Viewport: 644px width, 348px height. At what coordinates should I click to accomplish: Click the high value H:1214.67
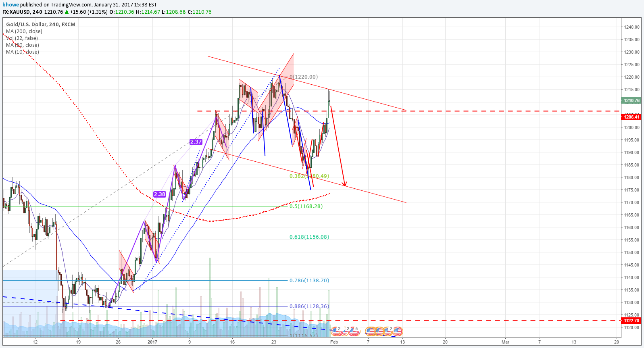click(x=148, y=12)
